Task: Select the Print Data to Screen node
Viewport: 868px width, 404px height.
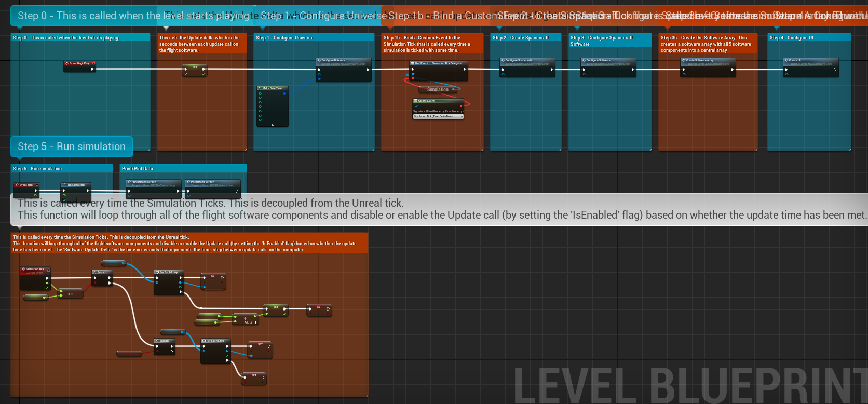Action: click(153, 182)
